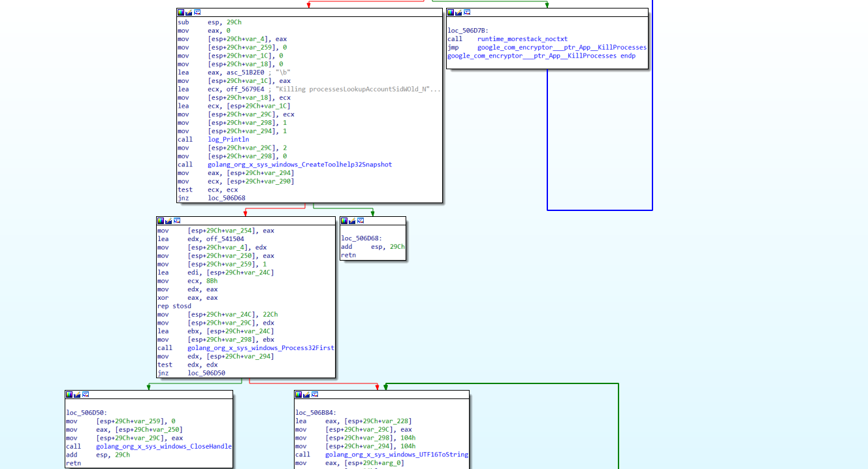Click the golang_org_x_sys_windows_Process32First reference

tap(261, 348)
